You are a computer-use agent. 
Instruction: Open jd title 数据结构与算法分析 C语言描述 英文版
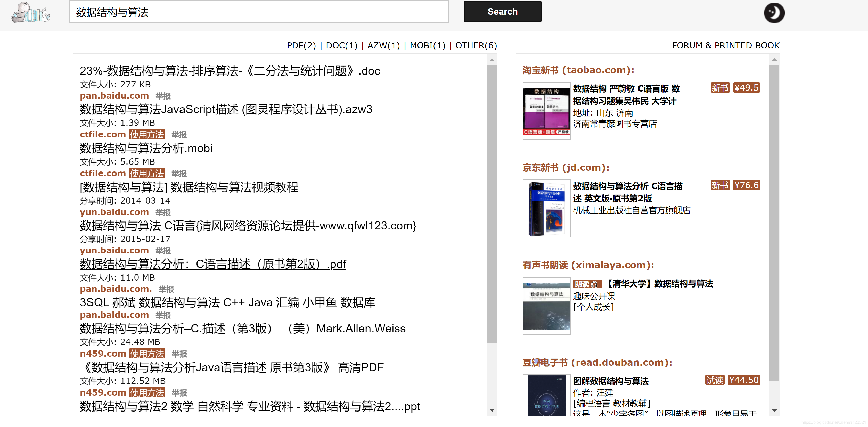[628, 192]
